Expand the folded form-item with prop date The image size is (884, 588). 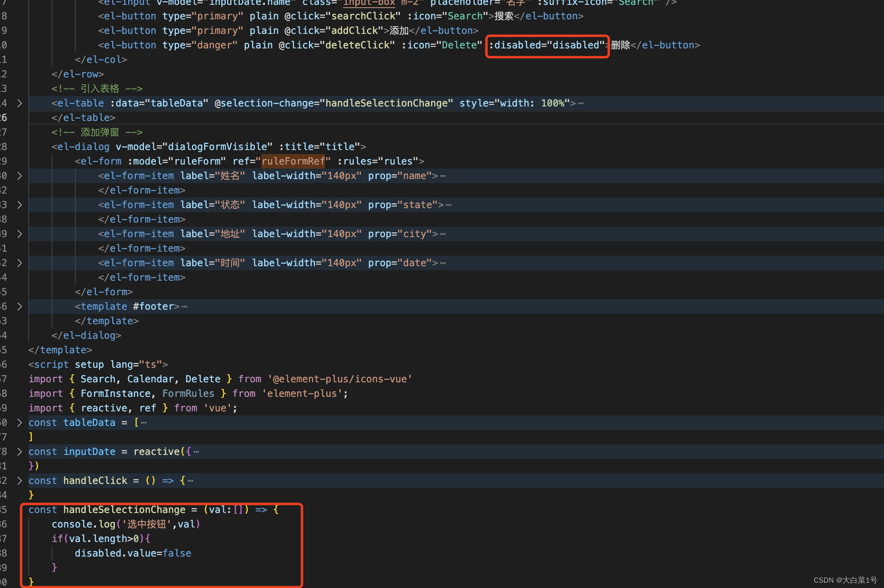point(19,263)
